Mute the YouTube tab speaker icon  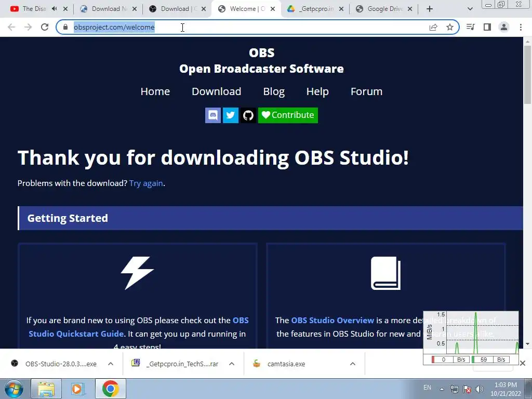tap(54, 9)
